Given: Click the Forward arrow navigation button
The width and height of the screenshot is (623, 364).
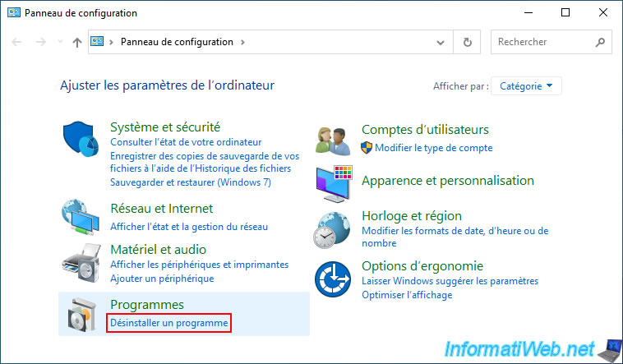Looking at the screenshot, I should click(41, 42).
